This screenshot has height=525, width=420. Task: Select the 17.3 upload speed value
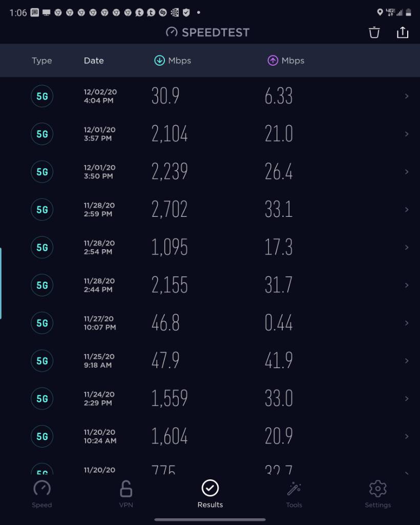tap(279, 248)
